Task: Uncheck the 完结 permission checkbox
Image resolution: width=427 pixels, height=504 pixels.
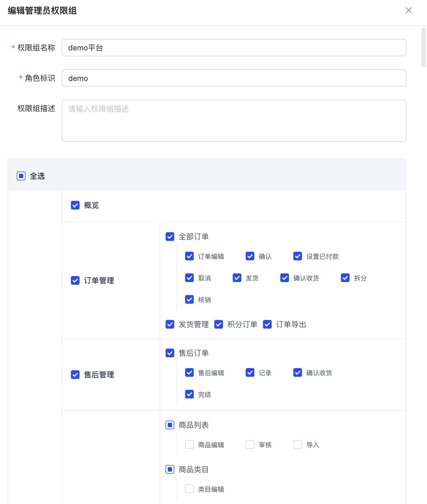Action: pos(189,394)
